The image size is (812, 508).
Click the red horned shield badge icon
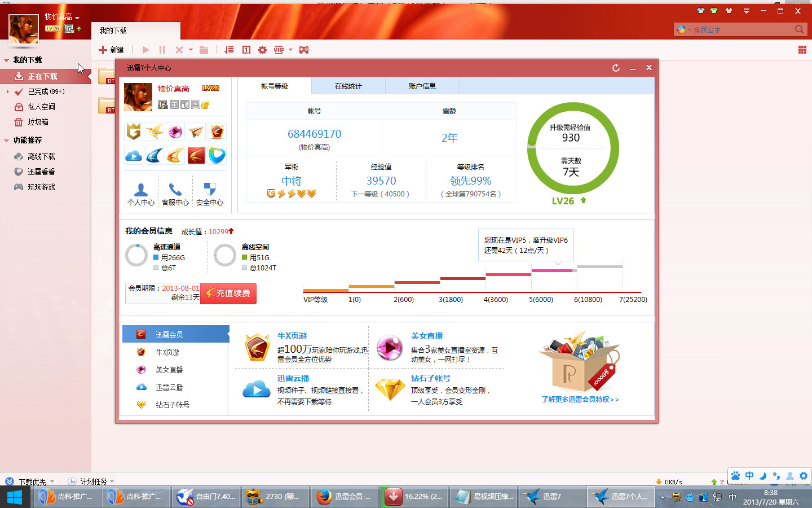click(217, 132)
